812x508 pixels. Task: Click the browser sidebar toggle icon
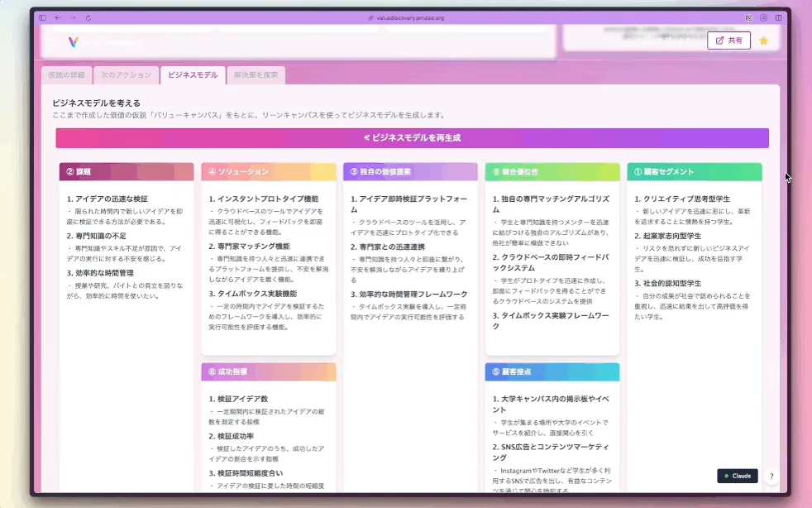pos(42,17)
